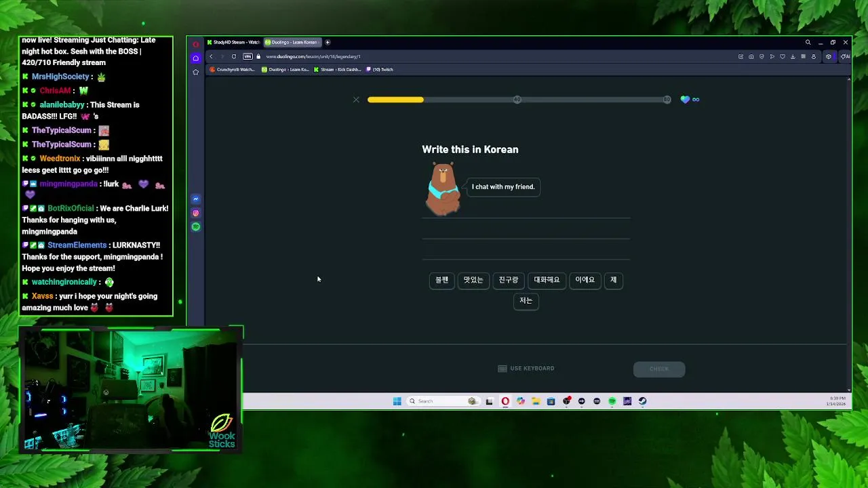868x488 pixels.
Task: Click username StreamElements in chat
Action: pyautogui.click(x=77, y=245)
